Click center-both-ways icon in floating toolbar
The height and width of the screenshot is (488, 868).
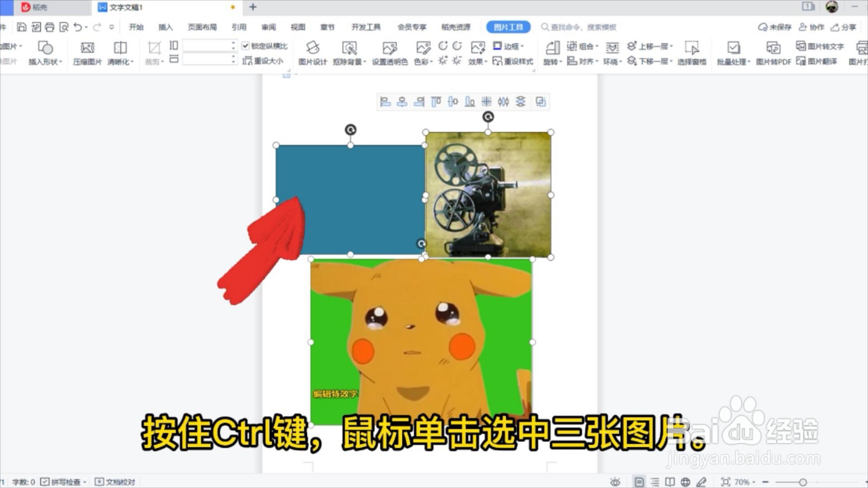point(487,101)
